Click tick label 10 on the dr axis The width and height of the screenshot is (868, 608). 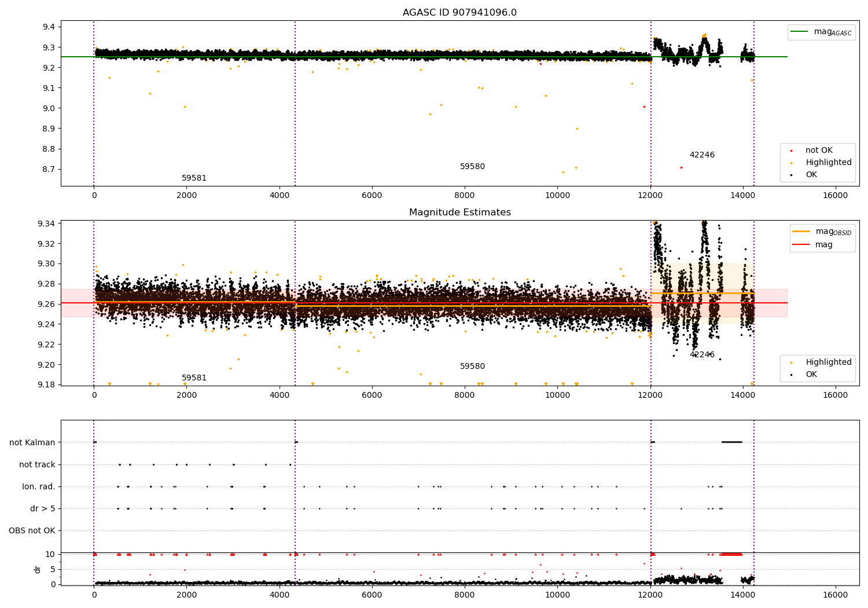pos(50,555)
